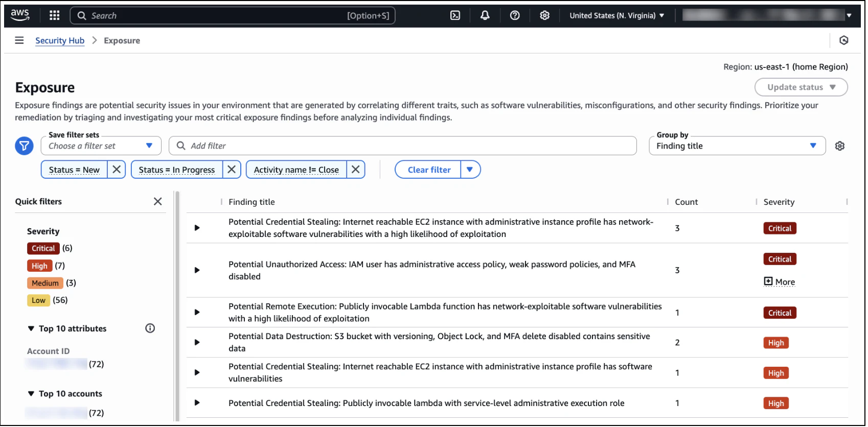Filter by Low severity quick filter
The image size is (868, 427).
(38, 301)
